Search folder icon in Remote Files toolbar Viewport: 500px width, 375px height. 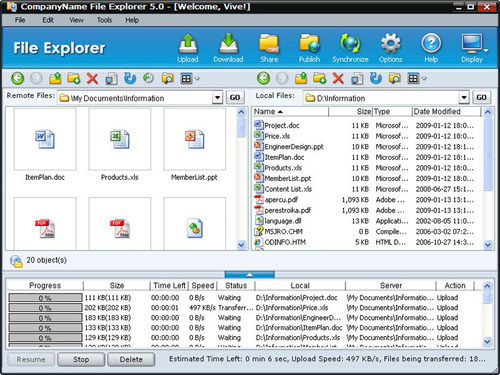coord(167,79)
